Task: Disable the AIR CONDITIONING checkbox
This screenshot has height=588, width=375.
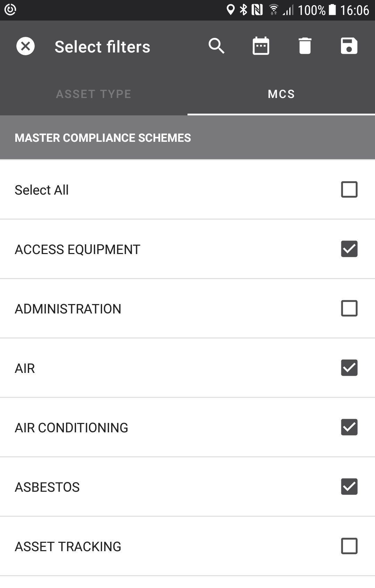Action: (349, 427)
